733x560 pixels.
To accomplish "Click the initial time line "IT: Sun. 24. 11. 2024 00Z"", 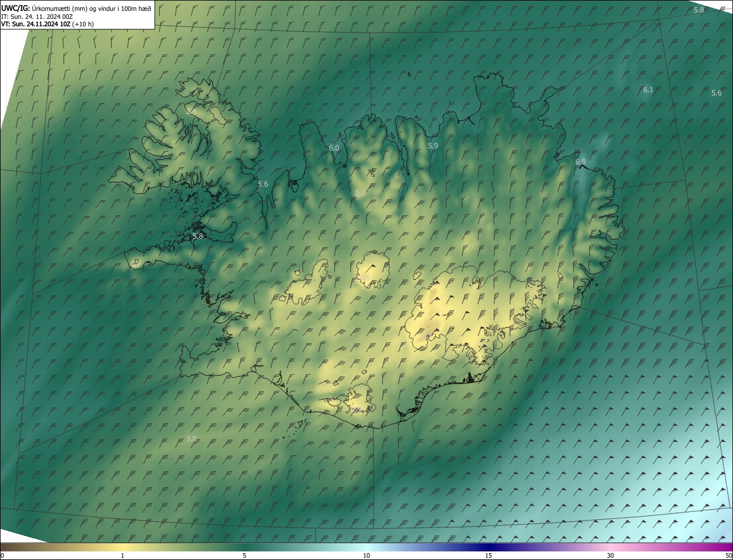I will pos(37,17).
